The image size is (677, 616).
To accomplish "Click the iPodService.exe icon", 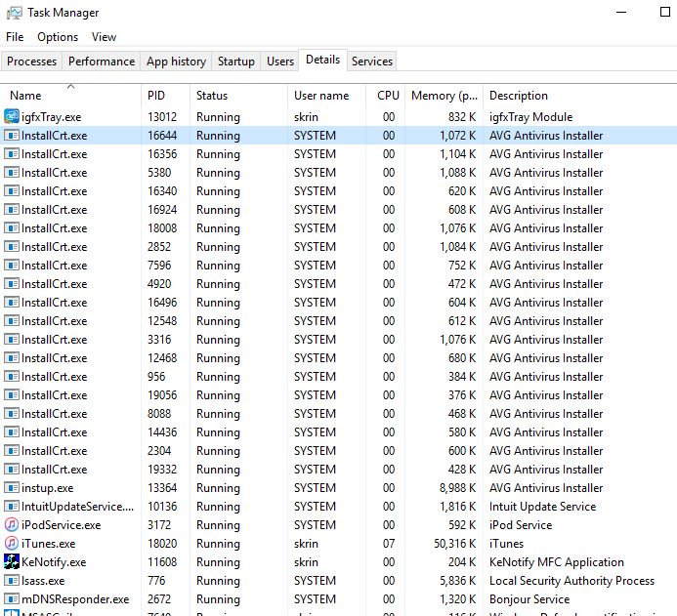I will [11, 524].
